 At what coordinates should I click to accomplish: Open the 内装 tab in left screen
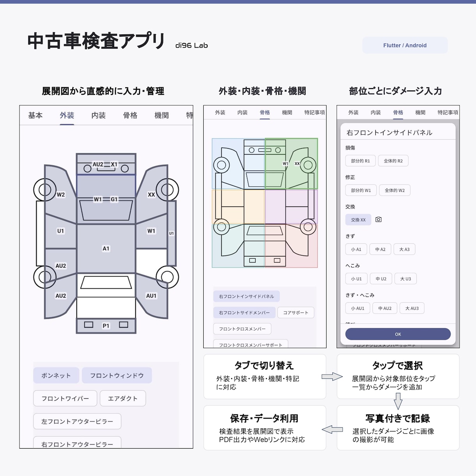tap(99, 115)
